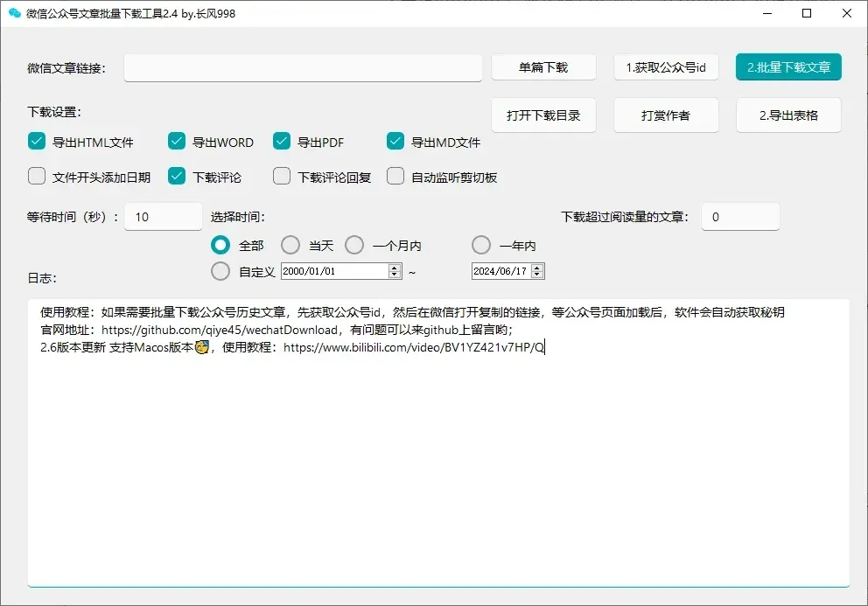Screen dimensions: 868x606
Task: Open the download directory via 打开下载目录
Action: point(543,115)
